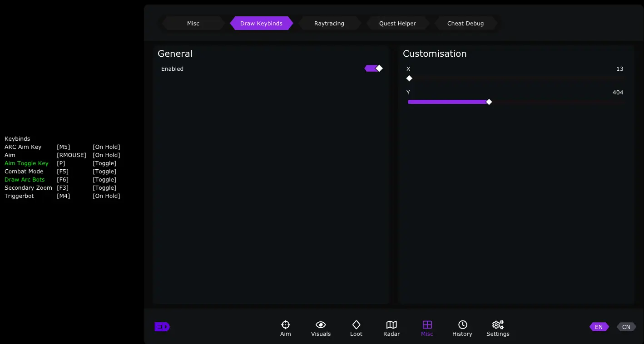
Task: Open the Cheat Debug tab
Action: pyautogui.click(x=466, y=24)
